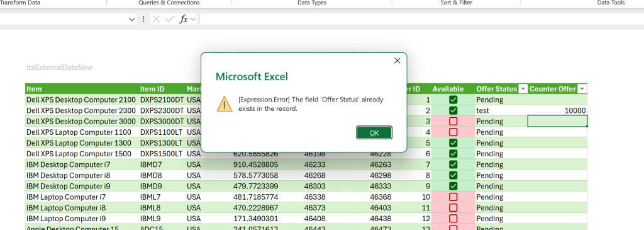Select the Item ID column header

[x=162, y=89]
